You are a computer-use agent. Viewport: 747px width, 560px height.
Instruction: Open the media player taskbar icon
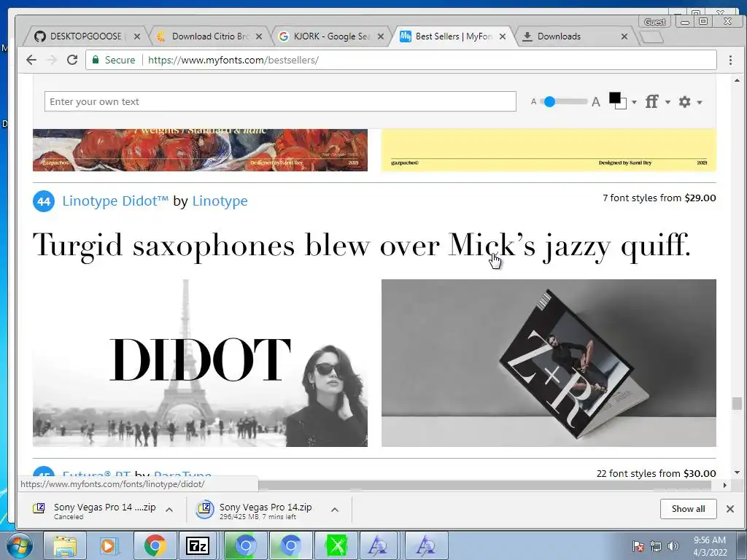click(109, 545)
